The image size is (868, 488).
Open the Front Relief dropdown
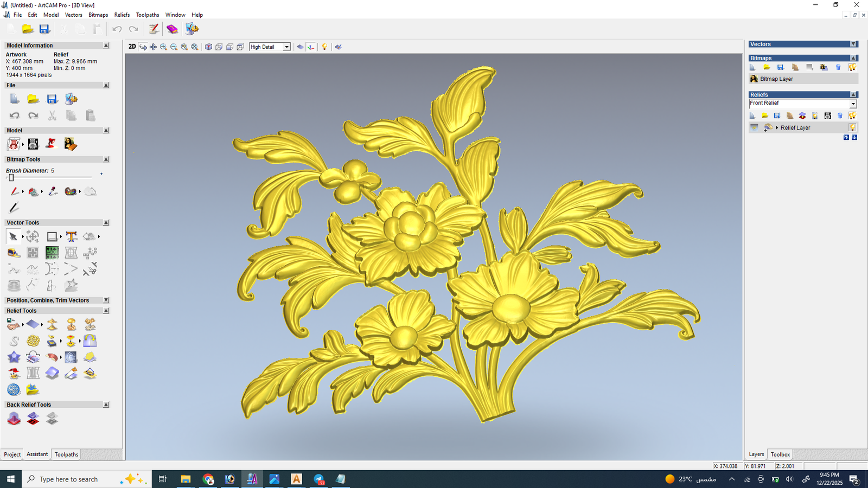click(853, 104)
